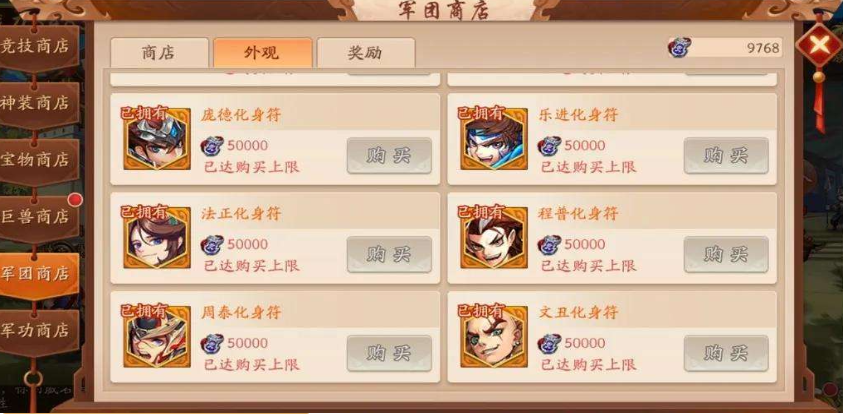Open 神装商店 from the sidebar
The image size is (845, 414).
pos(38,104)
